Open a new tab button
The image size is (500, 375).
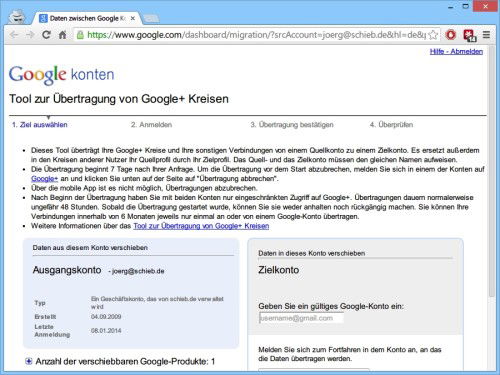click(x=151, y=18)
